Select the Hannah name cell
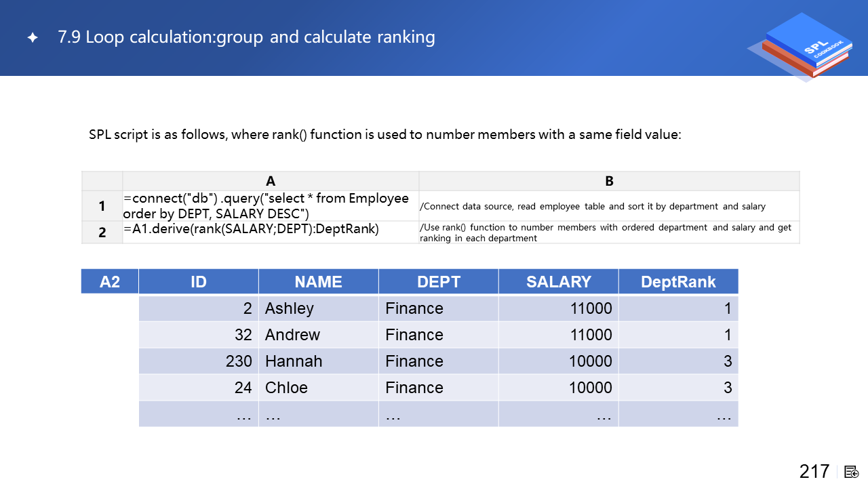Screen dimensions: 868x488 (318, 361)
